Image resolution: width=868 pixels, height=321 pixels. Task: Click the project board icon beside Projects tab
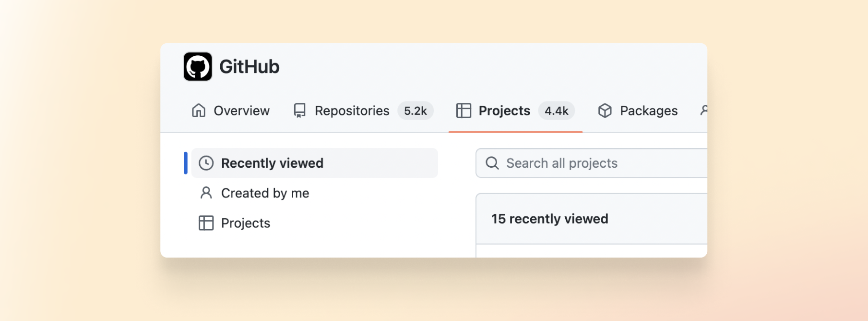pyautogui.click(x=463, y=111)
